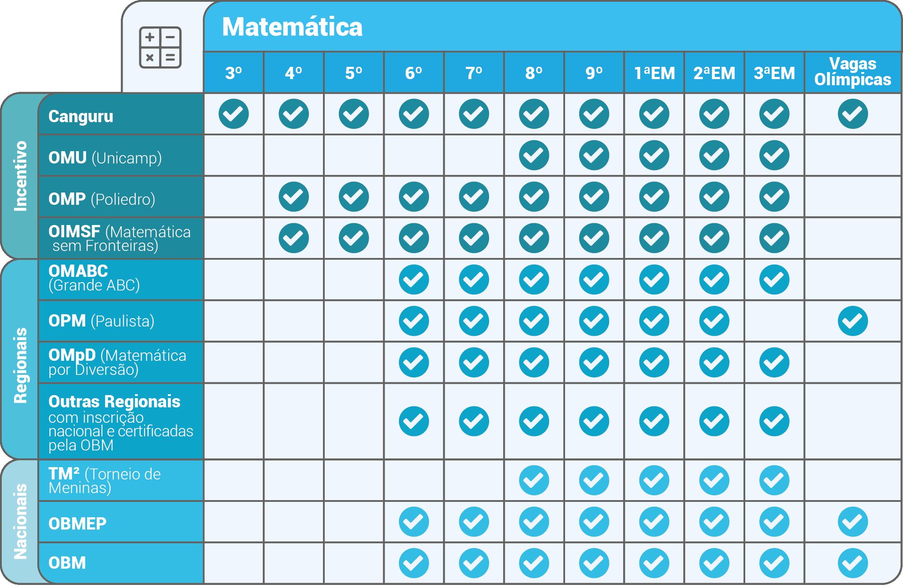Click the Matemática title bar
The image size is (903, 588).
552,27
